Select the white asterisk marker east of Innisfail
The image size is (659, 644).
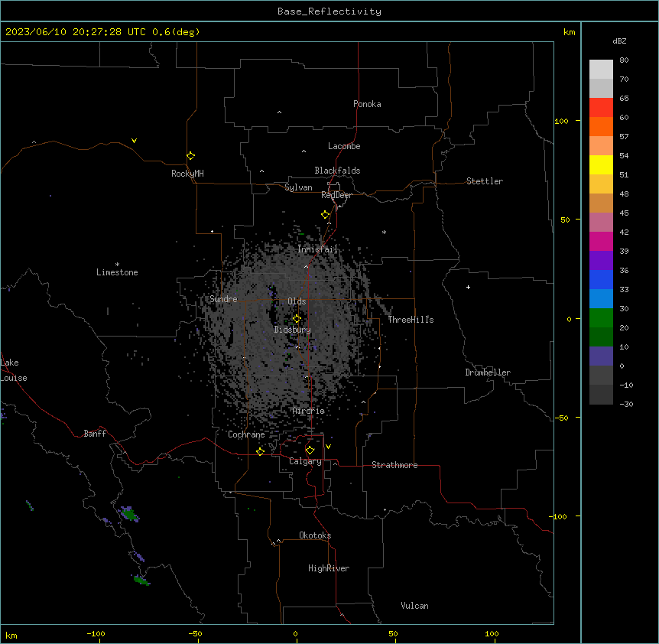tap(384, 232)
